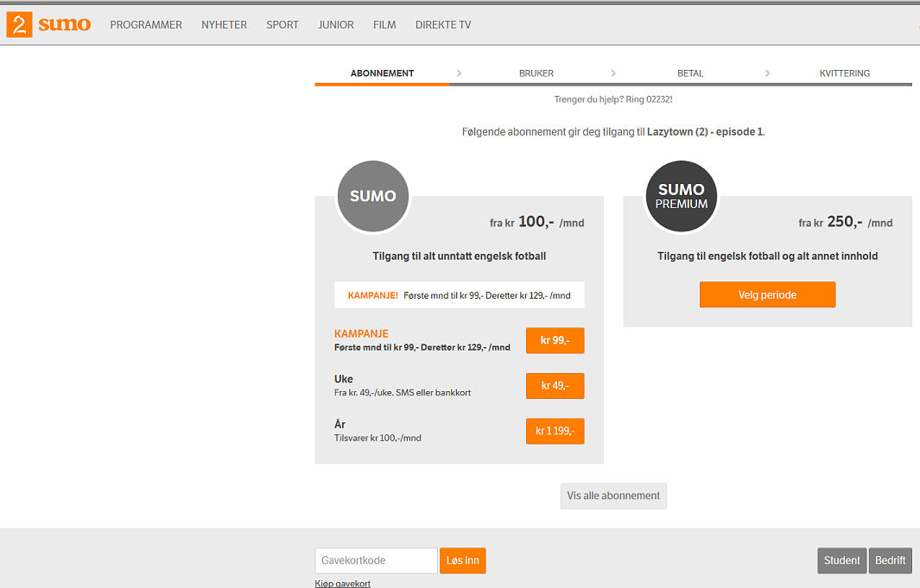The width and height of the screenshot is (920, 588).
Task: Click the TV 2 Sumo logo
Action: (48, 25)
